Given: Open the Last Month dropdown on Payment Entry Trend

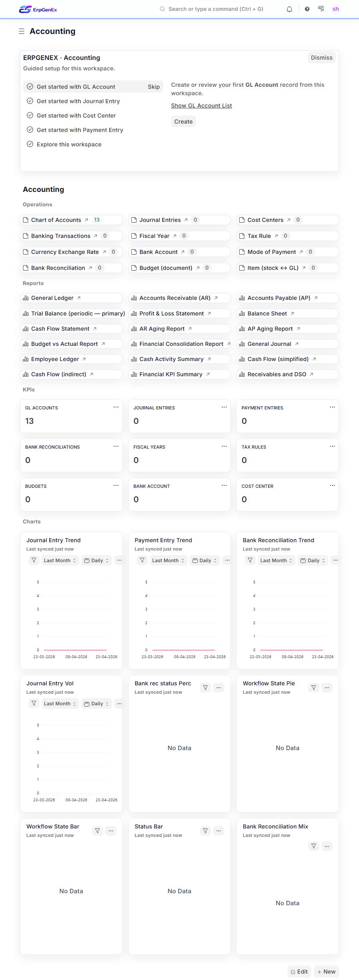Looking at the screenshot, I should (168, 560).
